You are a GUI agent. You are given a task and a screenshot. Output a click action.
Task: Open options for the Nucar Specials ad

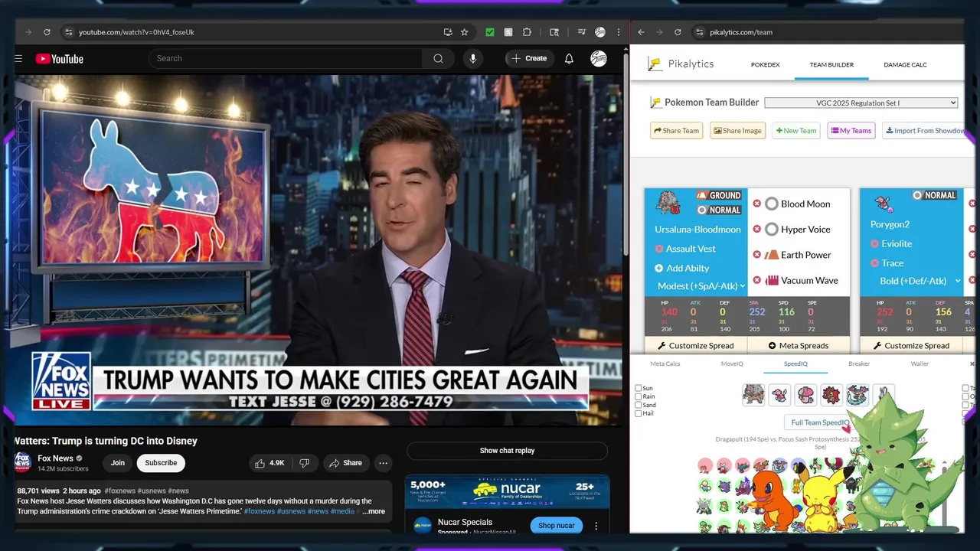point(596,526)
